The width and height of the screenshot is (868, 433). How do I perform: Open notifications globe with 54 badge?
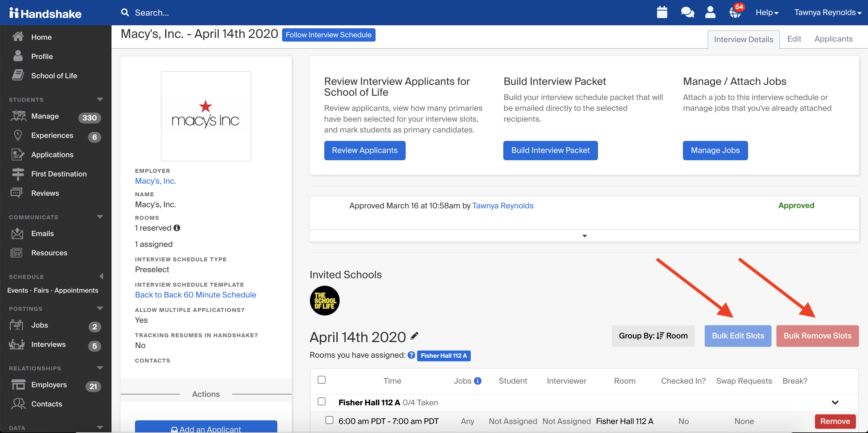tap(736, 12)
